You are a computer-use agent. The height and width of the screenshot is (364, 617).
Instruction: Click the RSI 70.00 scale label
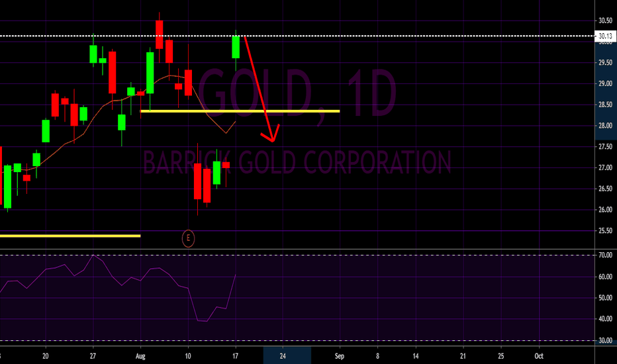coord(605,255)
